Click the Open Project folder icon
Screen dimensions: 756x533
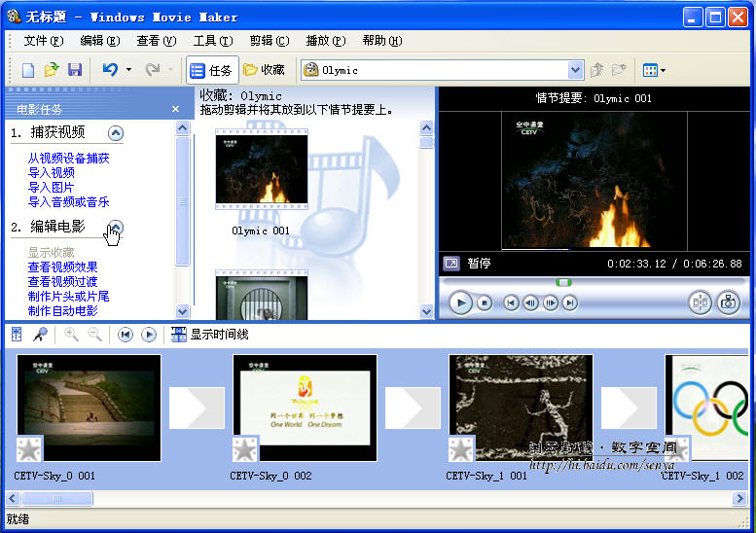(52, 70)
